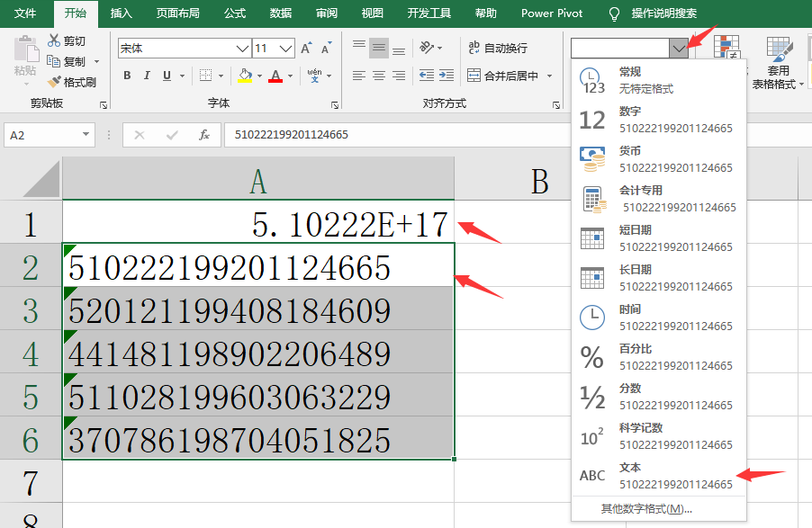Toggle underline formatting
812x528 pixels.
click(x=167, y=76)
